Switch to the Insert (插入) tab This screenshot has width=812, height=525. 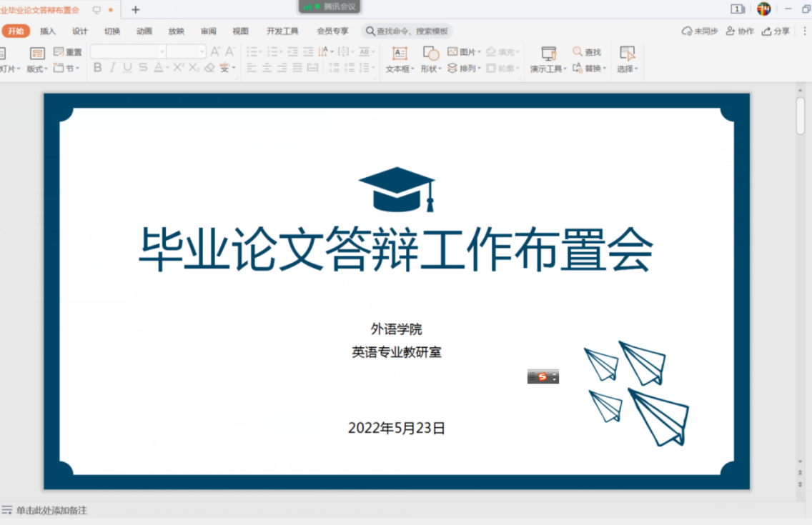coord(48,31)
